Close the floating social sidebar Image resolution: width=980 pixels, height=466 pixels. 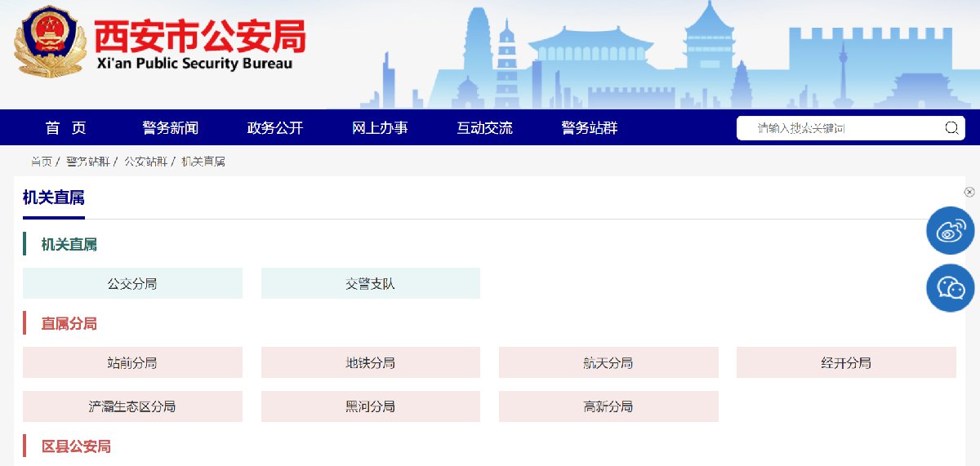(x=969, y=193)
